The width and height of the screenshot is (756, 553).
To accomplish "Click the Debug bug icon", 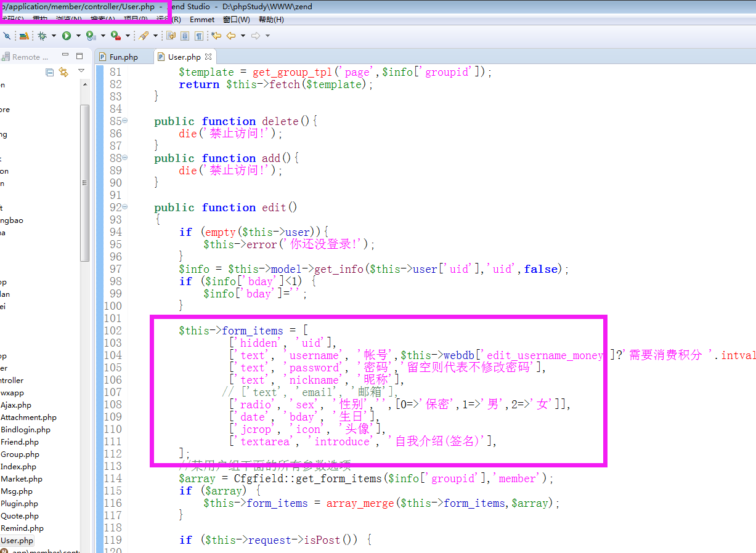I will 42,36.
